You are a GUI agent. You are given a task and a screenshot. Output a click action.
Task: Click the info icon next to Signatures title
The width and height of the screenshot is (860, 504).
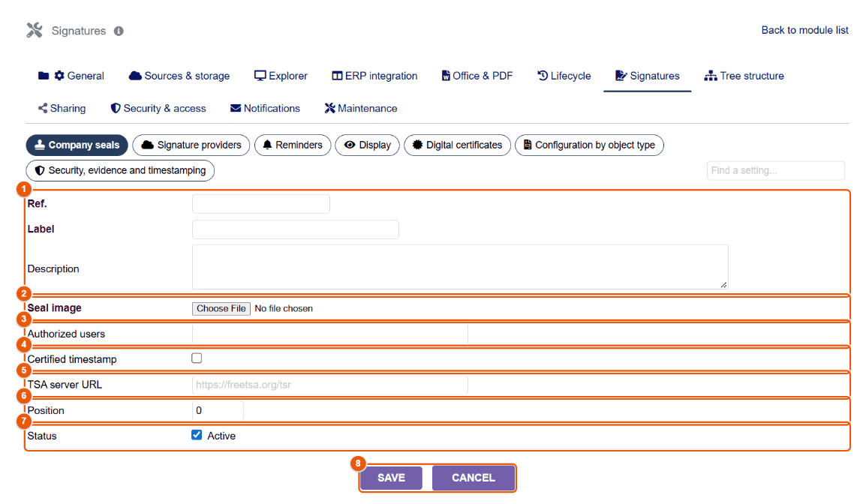pos(119,31)
